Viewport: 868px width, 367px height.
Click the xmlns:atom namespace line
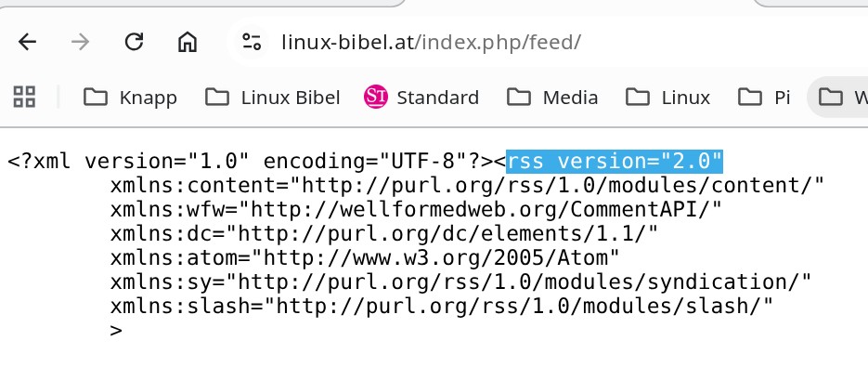coord(365,257)
